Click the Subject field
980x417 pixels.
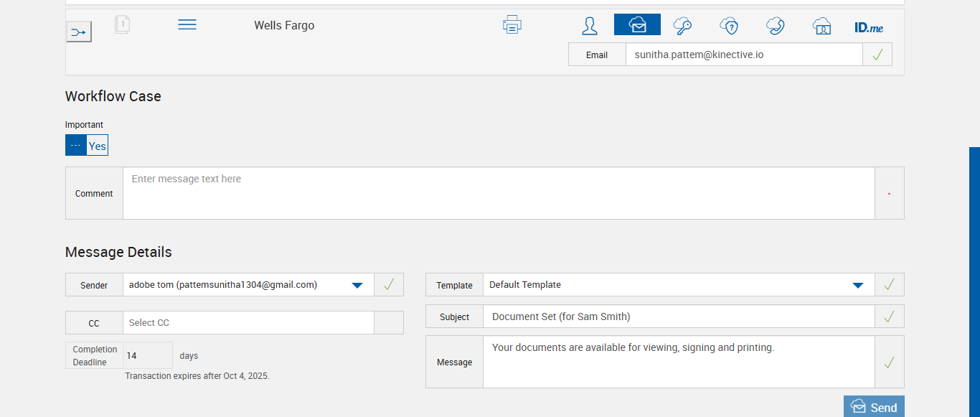coord(678,317)
